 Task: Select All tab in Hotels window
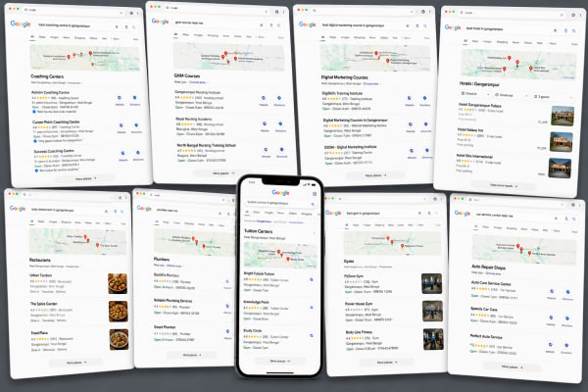(465, 40)
